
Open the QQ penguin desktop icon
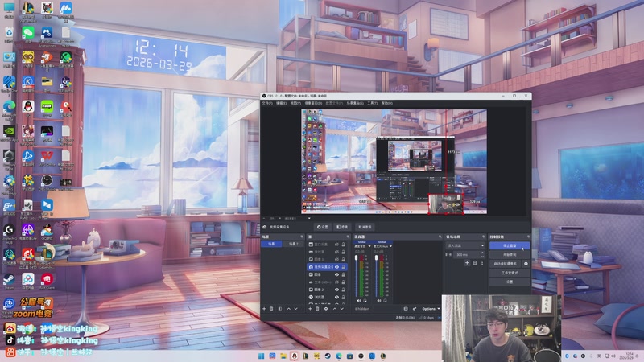[x=28, y=108]
